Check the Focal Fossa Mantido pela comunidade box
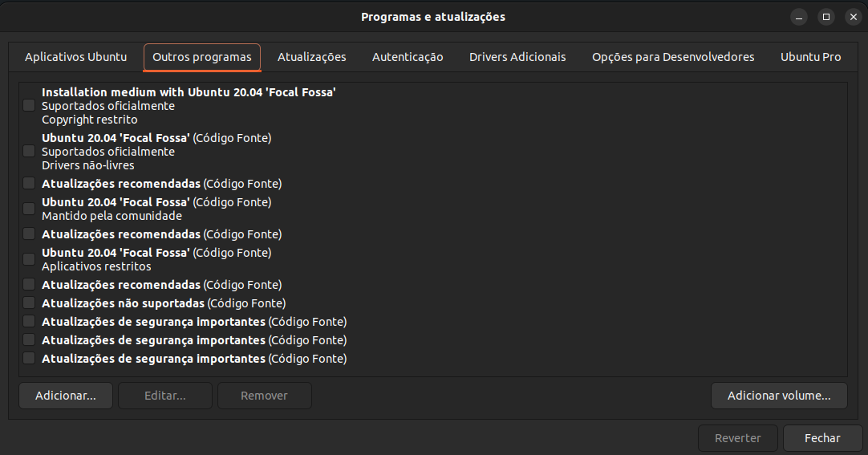This screenshot has height=455, width=868. (x=29, y=209)
